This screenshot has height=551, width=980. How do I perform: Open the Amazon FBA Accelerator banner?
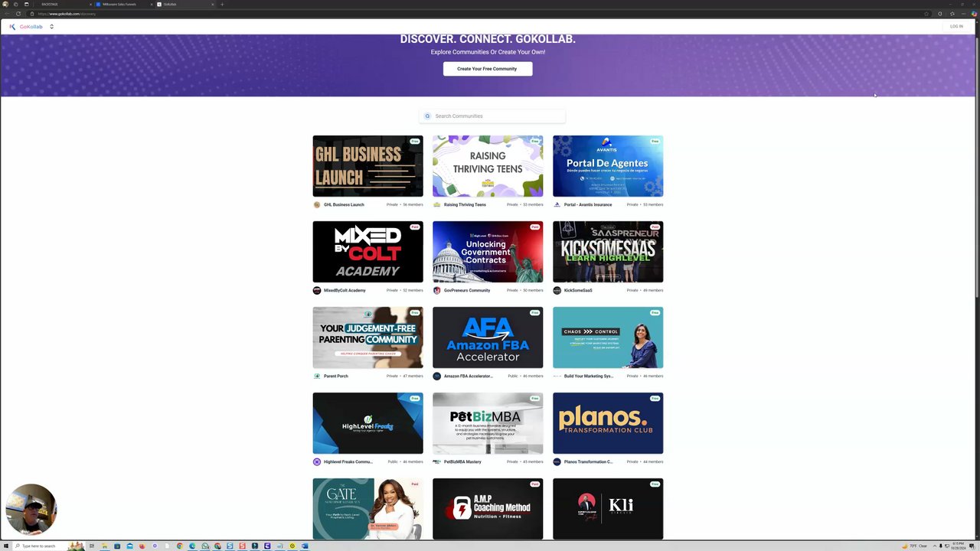click(488, 337)
